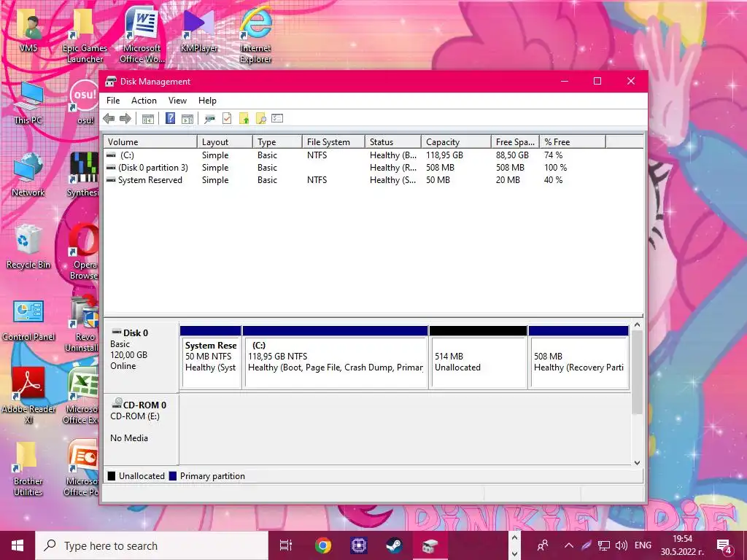Screen dimensions: 747x560
Task: Click the Connect/Rescan disk toolbar icon
Action: point(209,119)
